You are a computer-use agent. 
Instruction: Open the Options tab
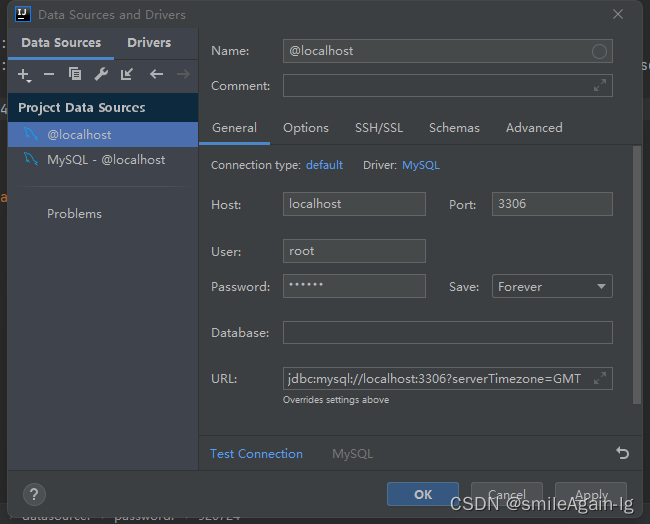coord(306,128)
